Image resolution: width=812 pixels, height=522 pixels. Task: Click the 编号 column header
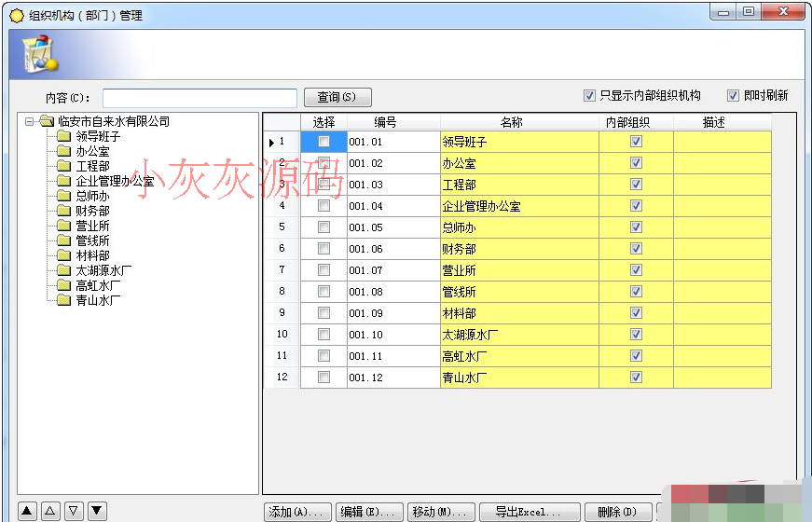(x=385, y=122)
